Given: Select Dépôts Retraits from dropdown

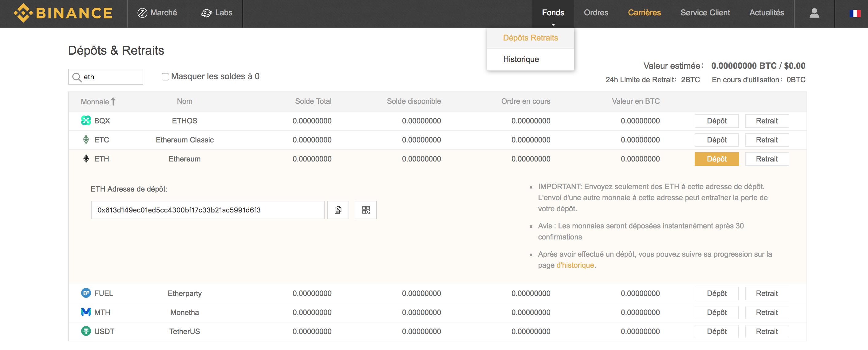Looking at the screenshot, I should [x=531, y=38].
